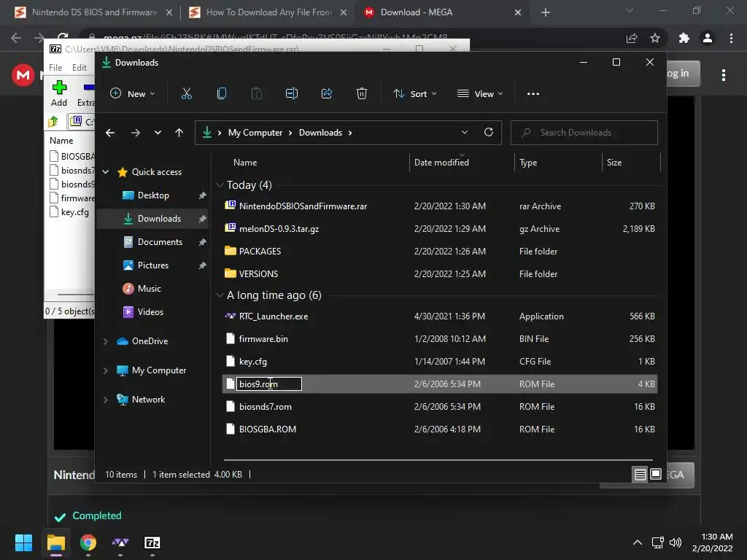This screenshot has width=747, height=560.
Task: Sort by Type column header
Action: coord(528,163)
